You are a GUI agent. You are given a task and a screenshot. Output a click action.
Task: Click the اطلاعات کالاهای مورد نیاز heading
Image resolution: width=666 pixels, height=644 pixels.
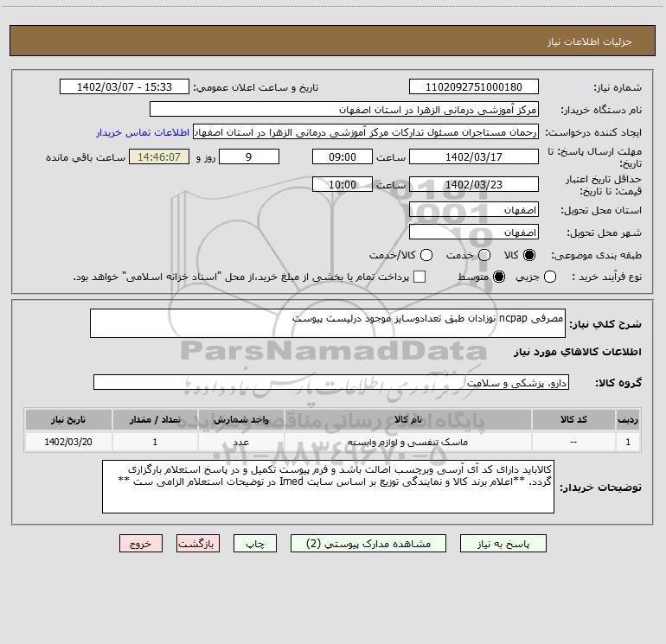(578, 352)
